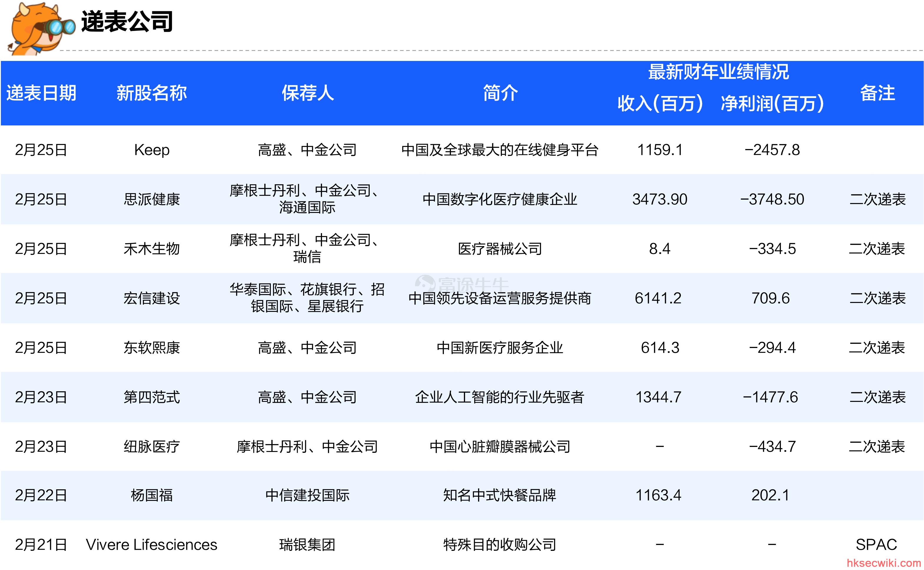Click the net profit value 709.6
Screen dimensions: 924x570
point(771,298)
